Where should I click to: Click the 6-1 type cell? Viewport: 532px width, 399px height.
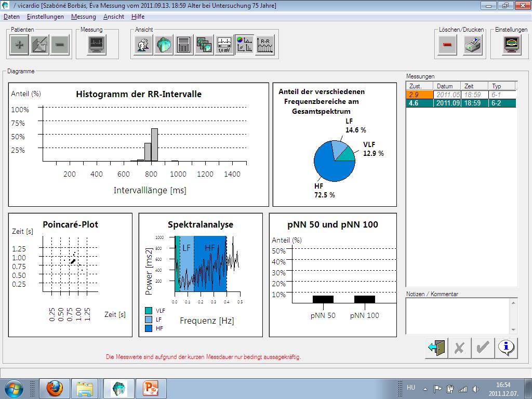click(x=502, y=95)
